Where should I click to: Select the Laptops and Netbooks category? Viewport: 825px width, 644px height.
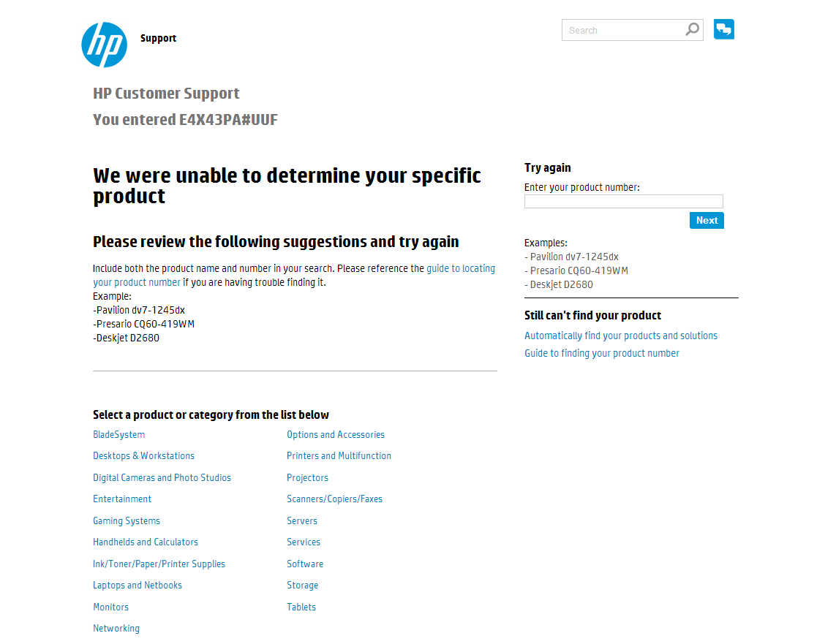pos(137,585)
